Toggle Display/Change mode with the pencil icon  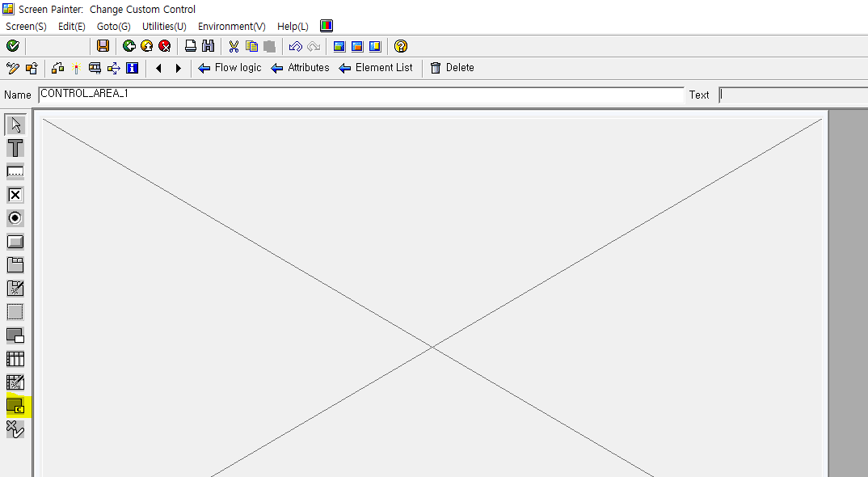point(13,68)
